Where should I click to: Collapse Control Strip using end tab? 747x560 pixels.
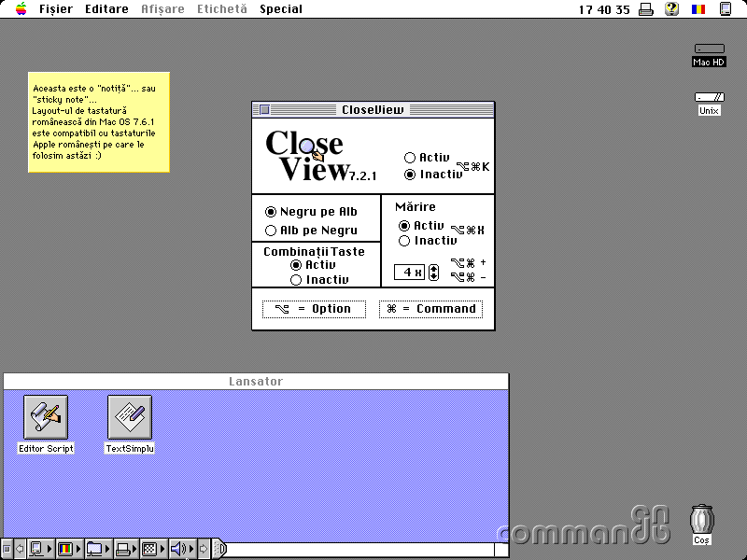[x=219, y=549]
